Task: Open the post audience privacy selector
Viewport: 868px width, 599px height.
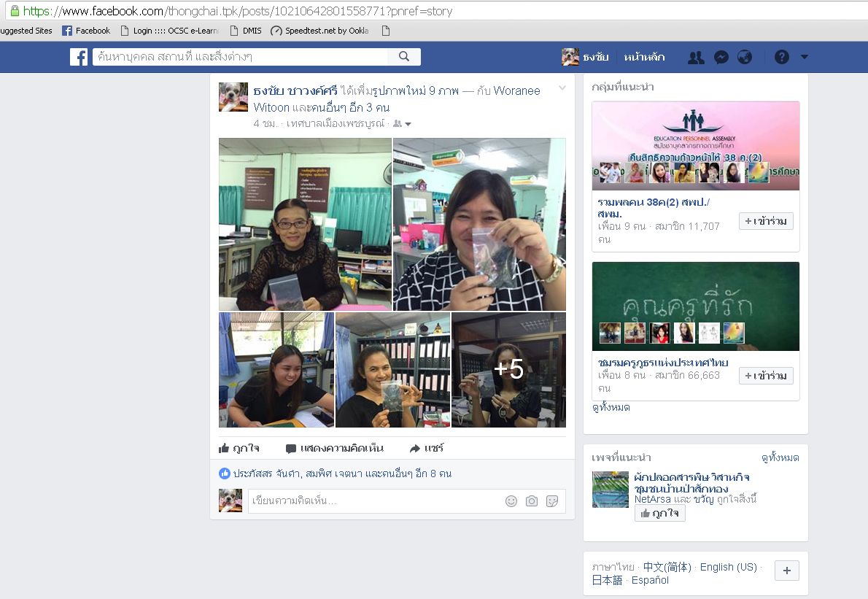Action: [x=402, y=124]
